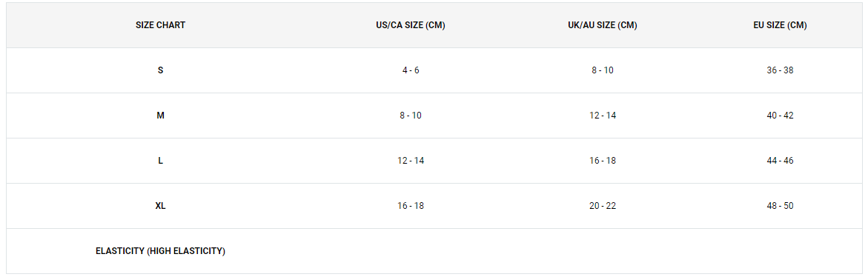
Task: Select the 48 - 50 EU value
Action: point(781,206)
